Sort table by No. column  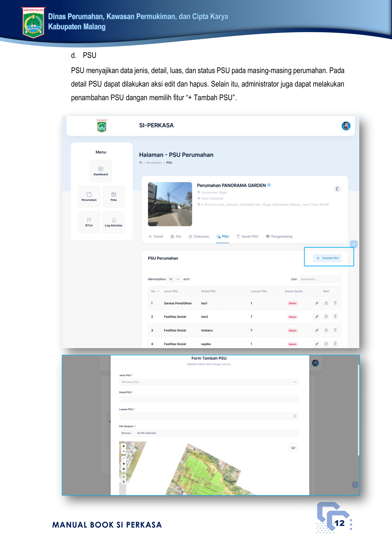pos(155,291)
